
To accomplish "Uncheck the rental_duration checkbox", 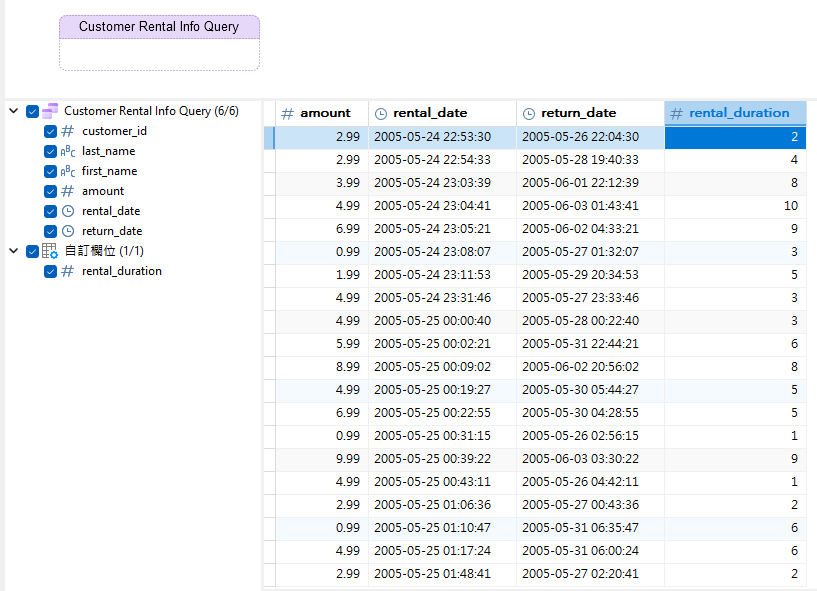I will [51, 271].
